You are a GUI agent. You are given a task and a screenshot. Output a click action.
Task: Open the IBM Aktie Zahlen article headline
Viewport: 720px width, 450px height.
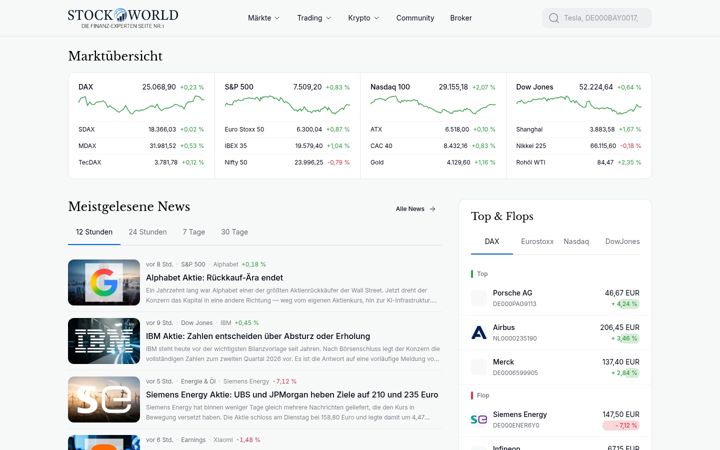[258, 336]
